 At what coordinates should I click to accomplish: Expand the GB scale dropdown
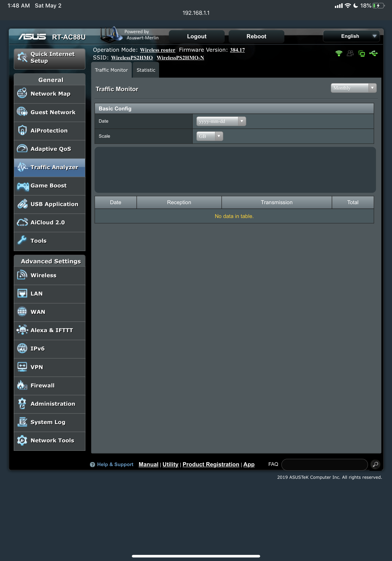click(209, 136)
